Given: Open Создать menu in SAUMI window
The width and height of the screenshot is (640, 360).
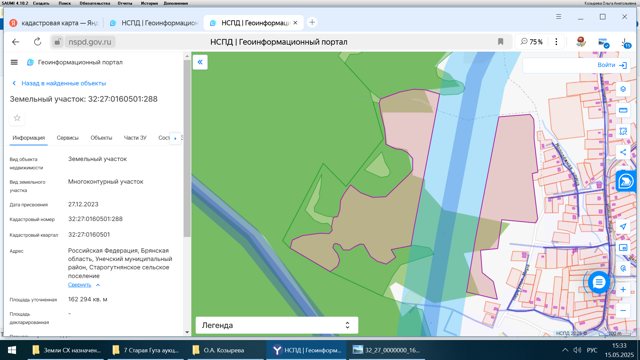Looking at the screenshot, I should pyautogui.click(x=41, y=3).
